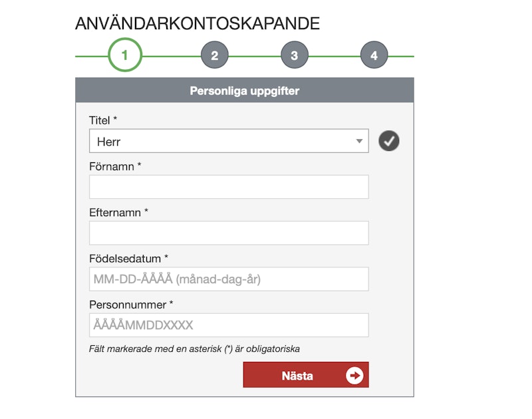Screen dimensions: 532x419
Task: Click the Titel dropdown arrow
Action: (x=359, y=141)
